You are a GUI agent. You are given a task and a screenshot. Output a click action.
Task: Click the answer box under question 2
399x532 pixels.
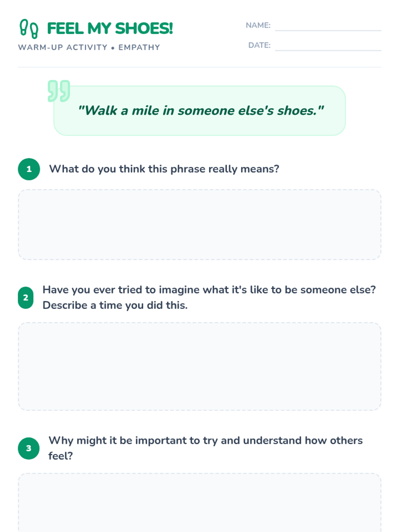[199, 366]
